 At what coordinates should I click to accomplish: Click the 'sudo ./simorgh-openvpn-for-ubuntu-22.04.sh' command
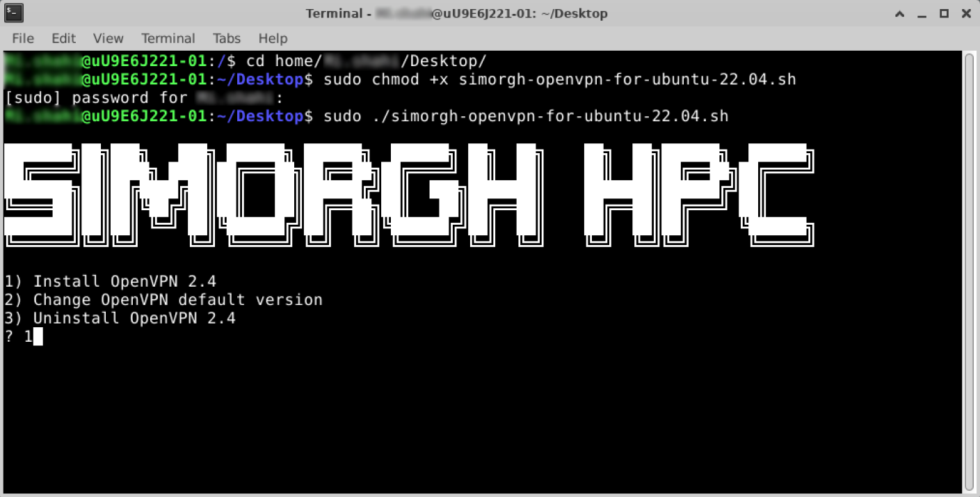point(526,116)
